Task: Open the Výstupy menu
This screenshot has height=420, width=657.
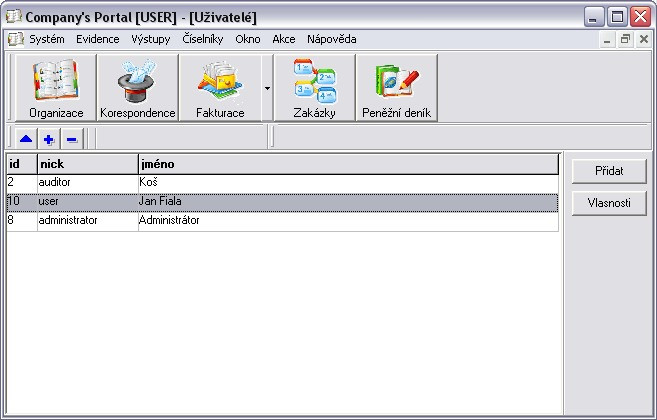Action: click(x=151, y=39)
